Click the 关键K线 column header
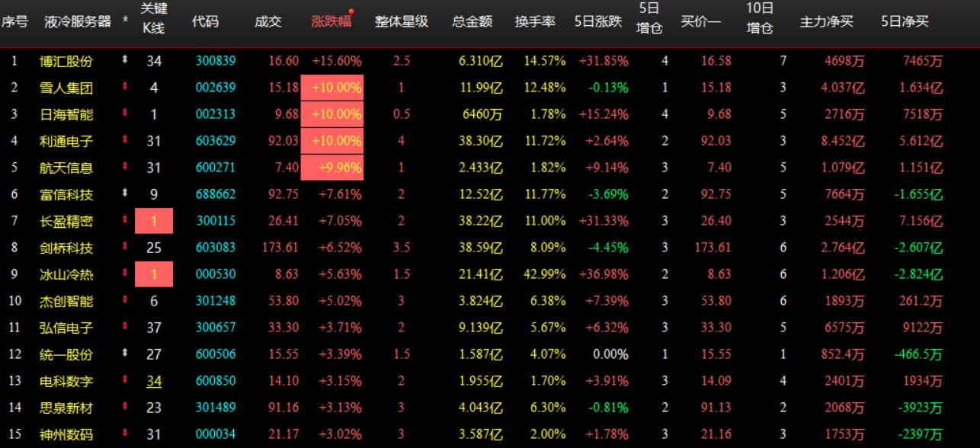Image resolution: width=980 pixels, height=448 pixels. click(x=154, y=18)
